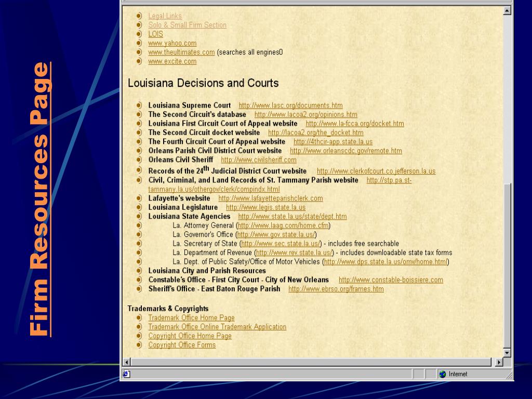The height and width of the screenshot is (399, 532).
Task: Click the Louisiana Legislature label
Action: click(x=183, y=207)
